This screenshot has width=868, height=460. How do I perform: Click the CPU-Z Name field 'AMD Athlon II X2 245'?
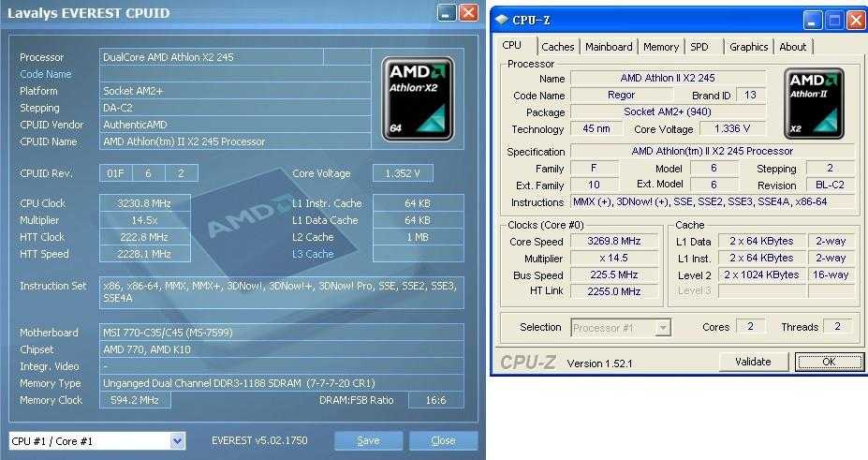point(668,78)
